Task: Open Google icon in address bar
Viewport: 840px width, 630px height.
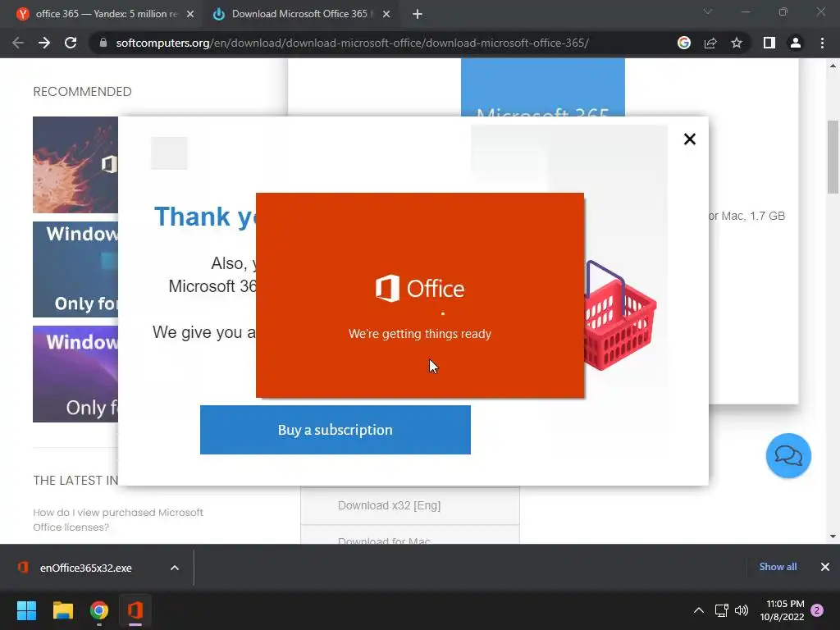Action: pyautogui.click(x=684, y=43)
